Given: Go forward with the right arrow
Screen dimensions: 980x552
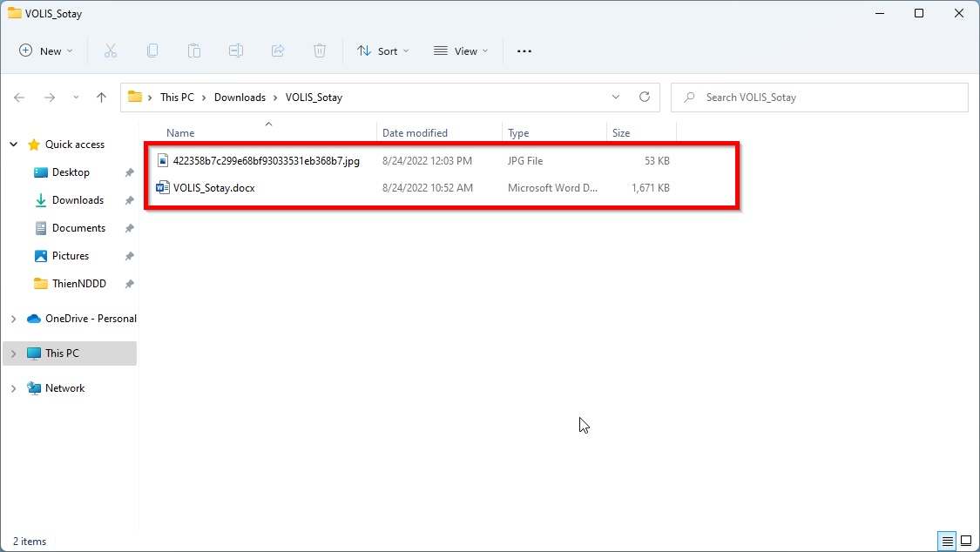Looking at the screenshot, I should (50, 98).
